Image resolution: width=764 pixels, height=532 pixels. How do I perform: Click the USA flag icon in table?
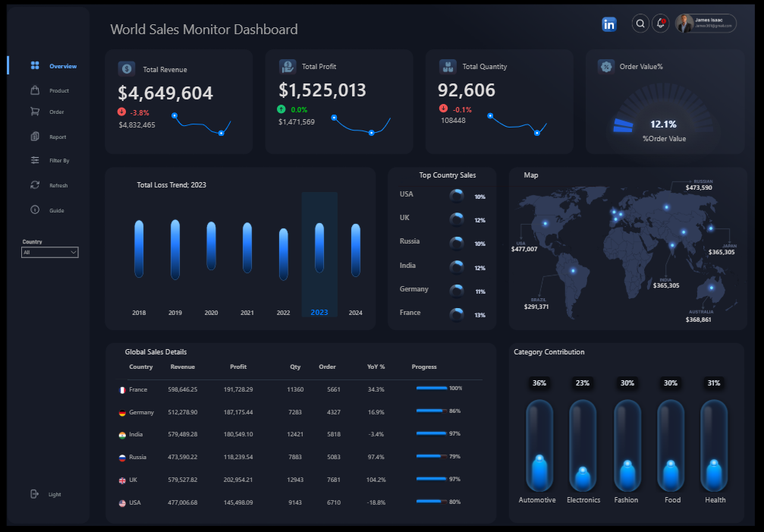pos(122,502)
